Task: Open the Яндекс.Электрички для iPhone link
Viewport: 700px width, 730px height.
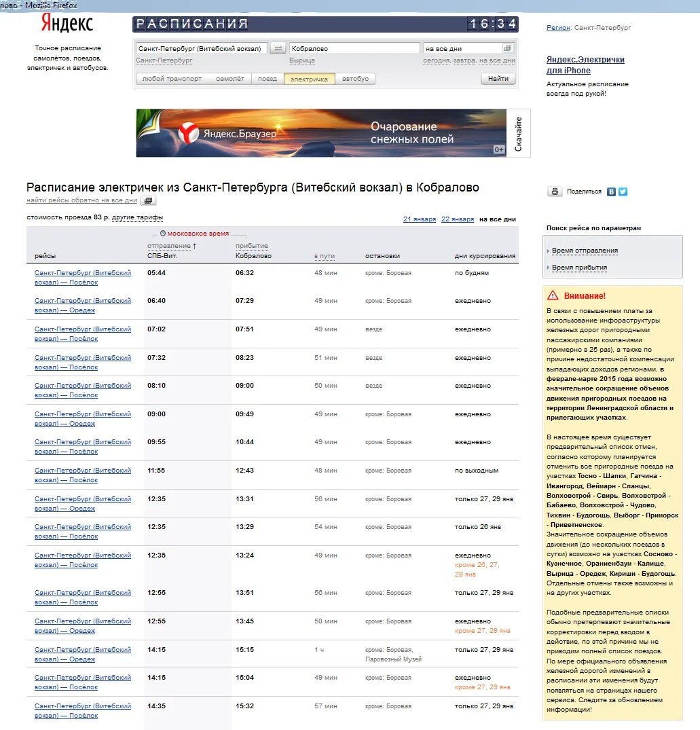Action: [585, 65]
